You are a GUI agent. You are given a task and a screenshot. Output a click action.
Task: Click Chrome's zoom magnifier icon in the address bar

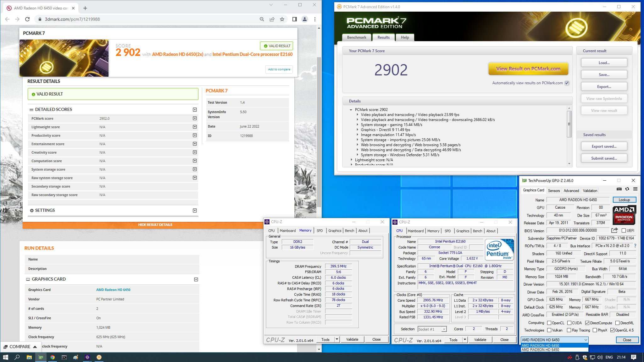(262, 19)
